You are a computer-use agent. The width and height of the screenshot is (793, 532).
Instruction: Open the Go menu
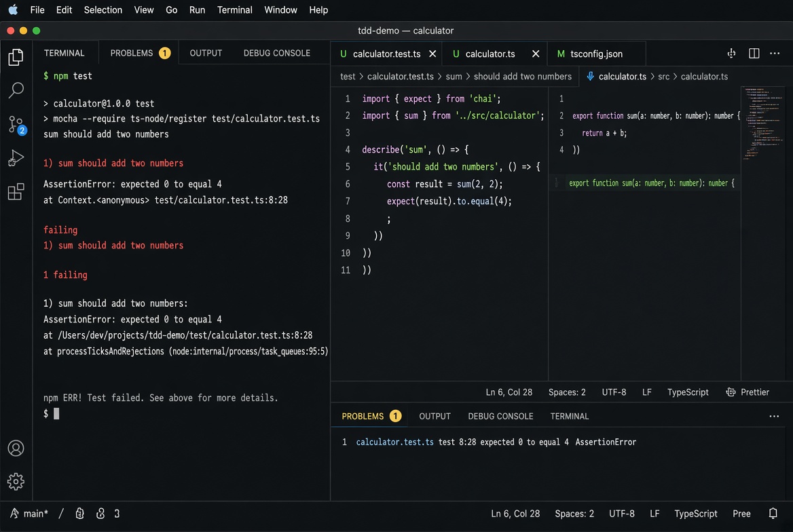pyautogui.click(x=172, y=9)
